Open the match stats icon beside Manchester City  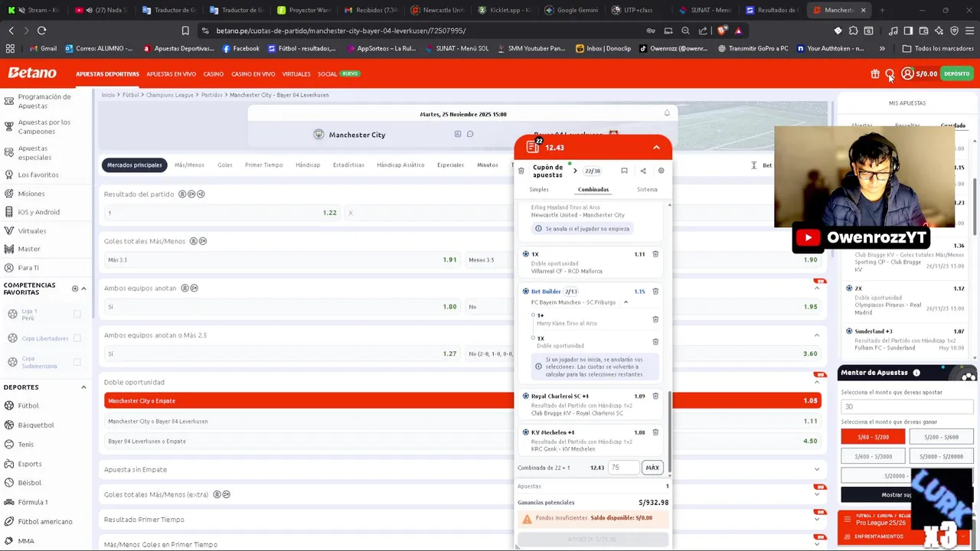(458, 134)
